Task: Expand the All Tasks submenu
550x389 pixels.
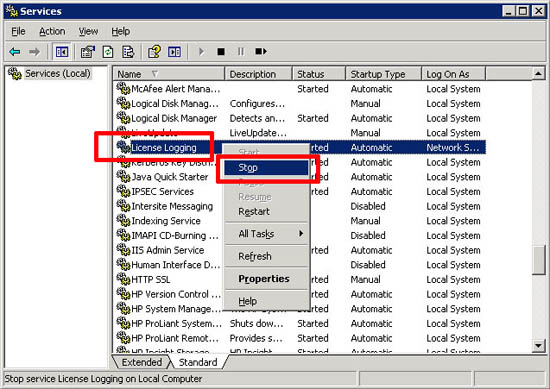Action: (x=266, y=234)
